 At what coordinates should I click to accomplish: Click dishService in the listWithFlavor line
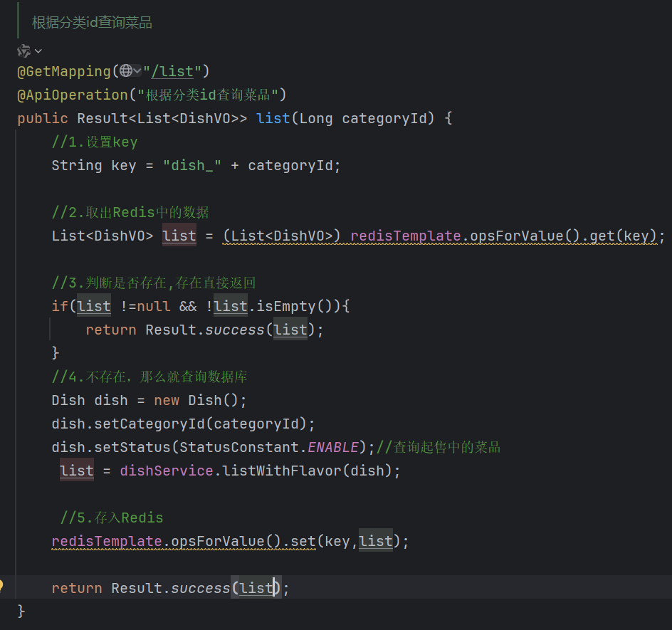167,471
